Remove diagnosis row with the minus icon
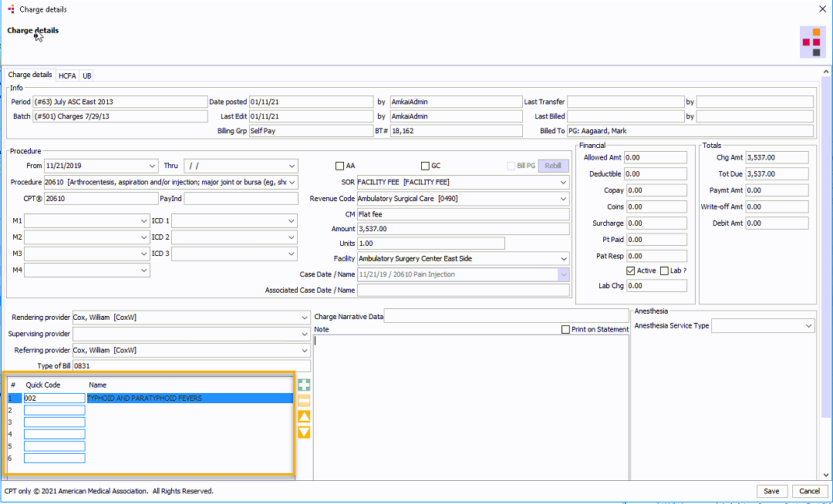This screenshot has height=504, width=833. (304, 401)
